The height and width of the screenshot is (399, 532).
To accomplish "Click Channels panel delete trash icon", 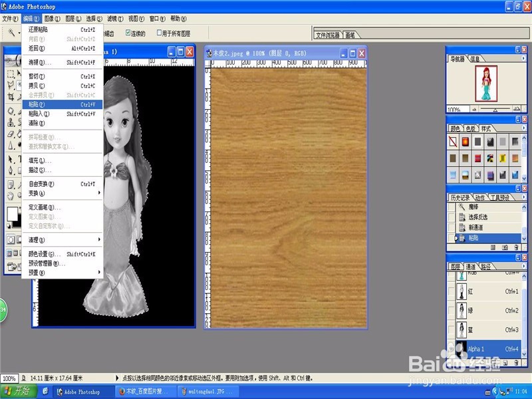I will 517,362.
